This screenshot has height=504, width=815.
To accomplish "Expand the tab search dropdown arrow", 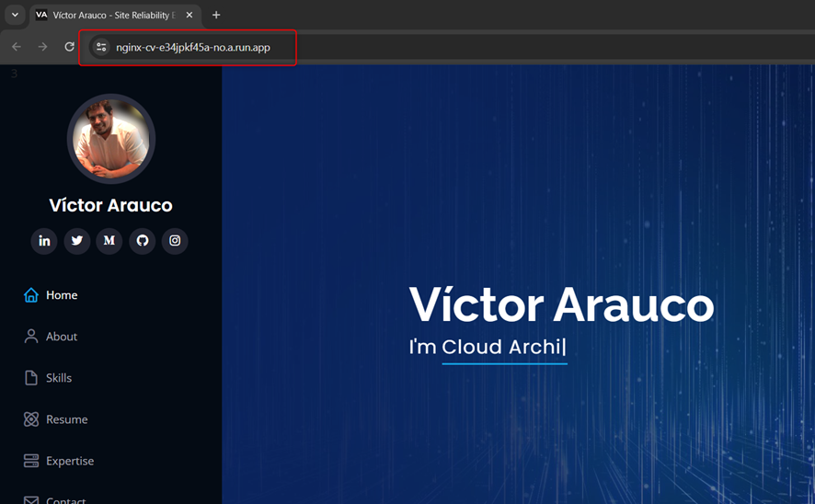I will click(15, 15).
